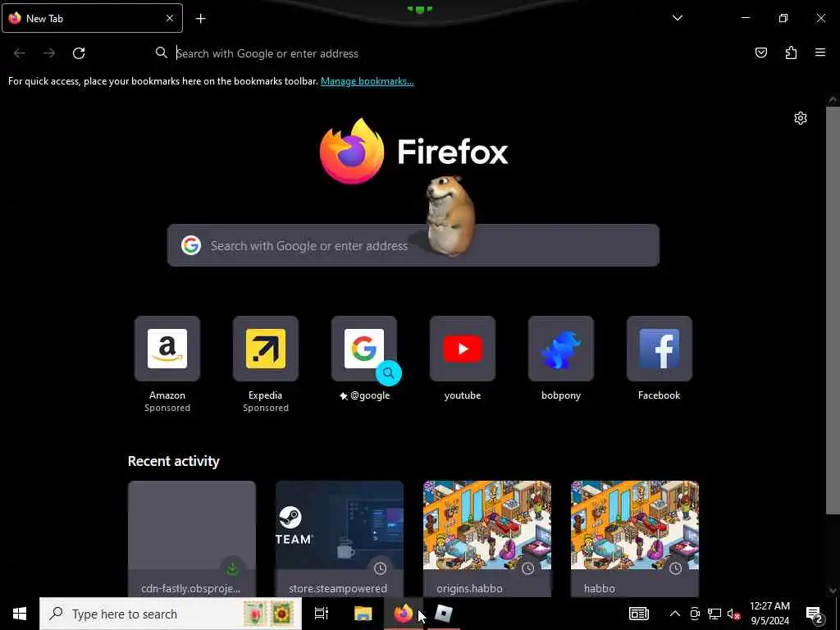Screen dimensions: 840x630
Task: Open the cdn-fastly.obsproject recent download card
Action: (192, 538)
